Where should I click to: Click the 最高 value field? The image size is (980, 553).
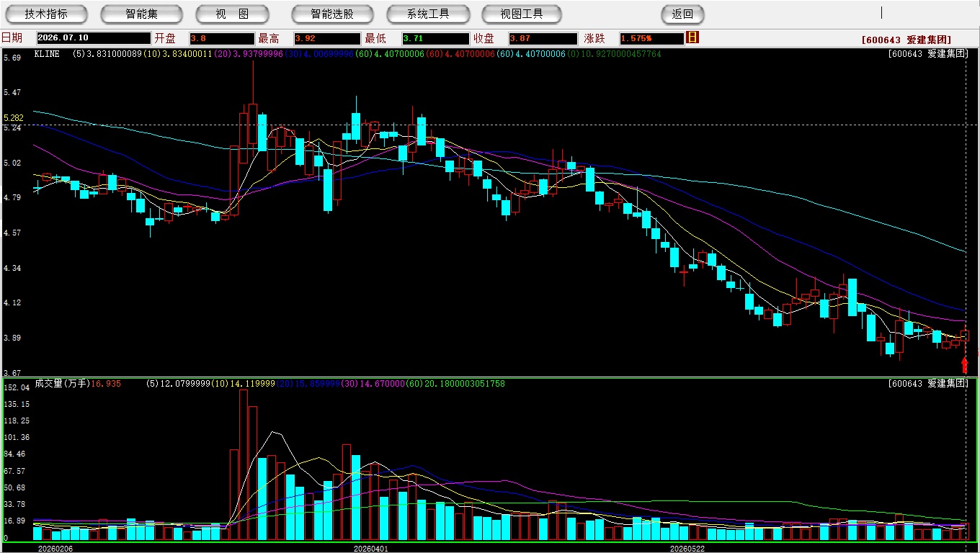point(326,38)
